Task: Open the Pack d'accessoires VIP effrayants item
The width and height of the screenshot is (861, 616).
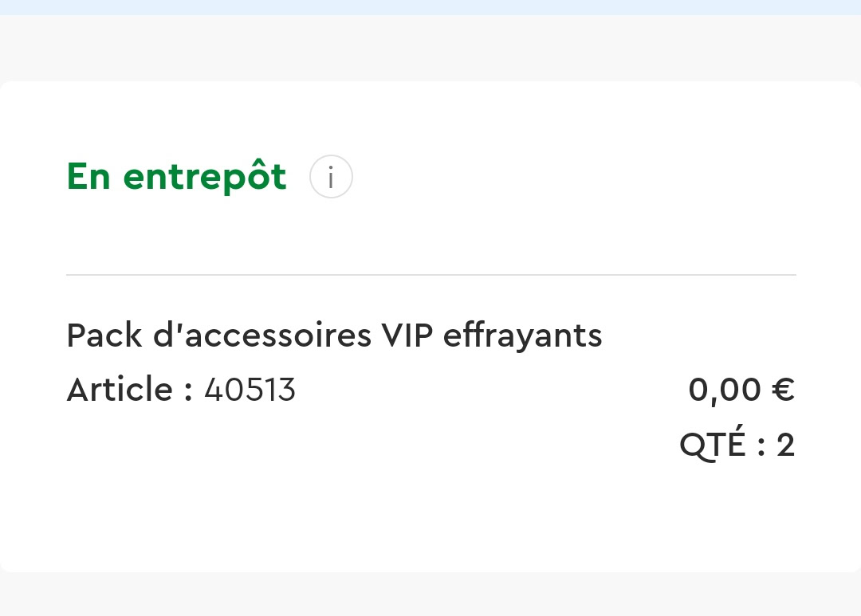Action: 334,335
